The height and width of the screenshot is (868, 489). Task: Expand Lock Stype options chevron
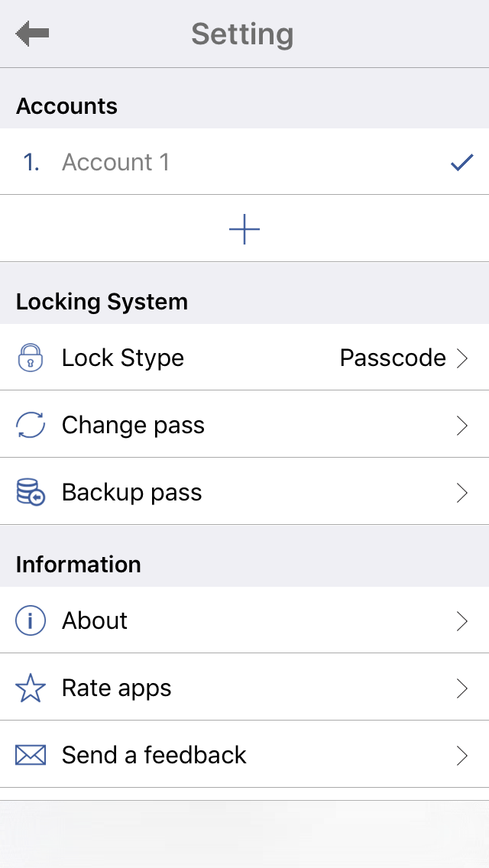[461, 358]
